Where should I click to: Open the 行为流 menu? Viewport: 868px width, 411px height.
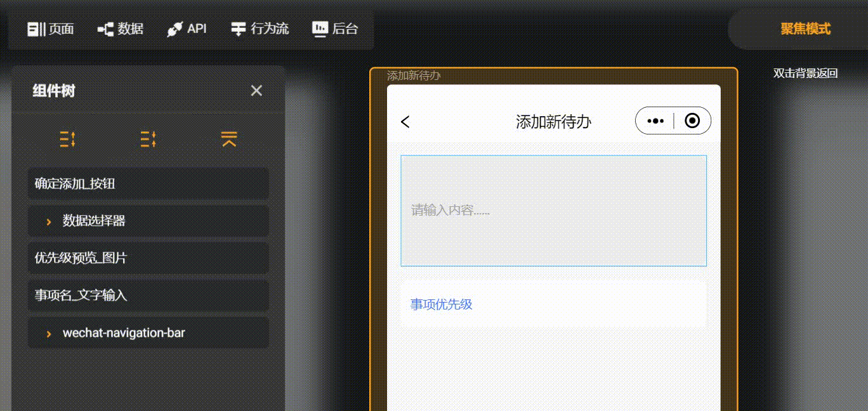[260, 29]
